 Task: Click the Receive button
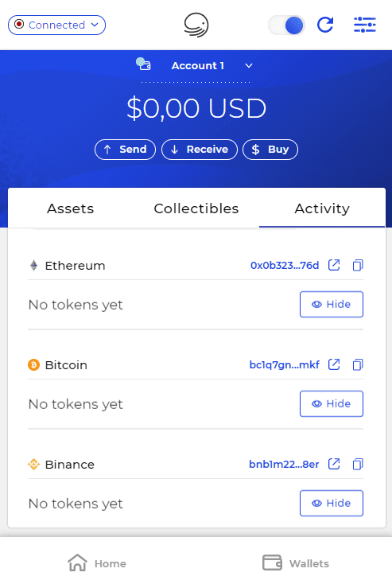pyautogui.click(x=200, y=150)
